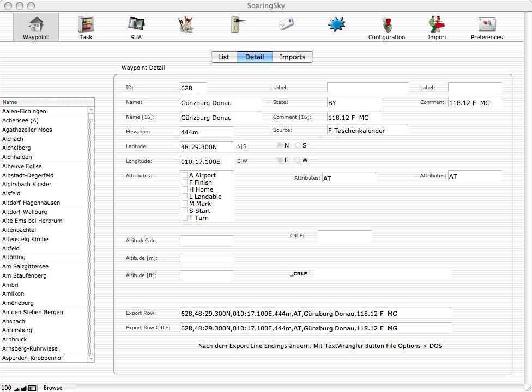Click the State field BY

[354, 103]
